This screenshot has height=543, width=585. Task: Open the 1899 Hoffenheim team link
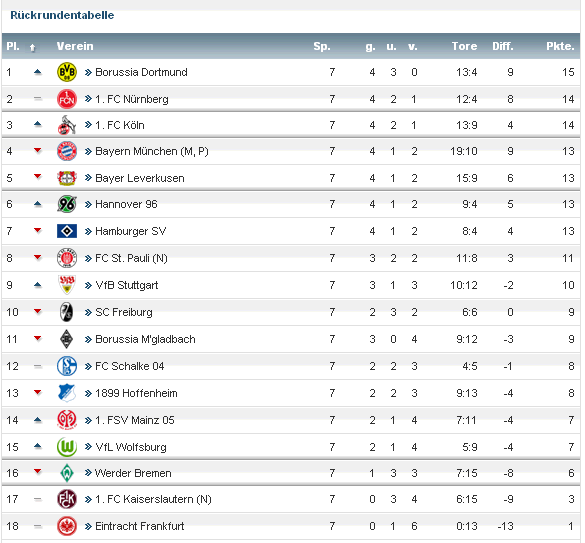pyautogui.click(x=136, y=393)
